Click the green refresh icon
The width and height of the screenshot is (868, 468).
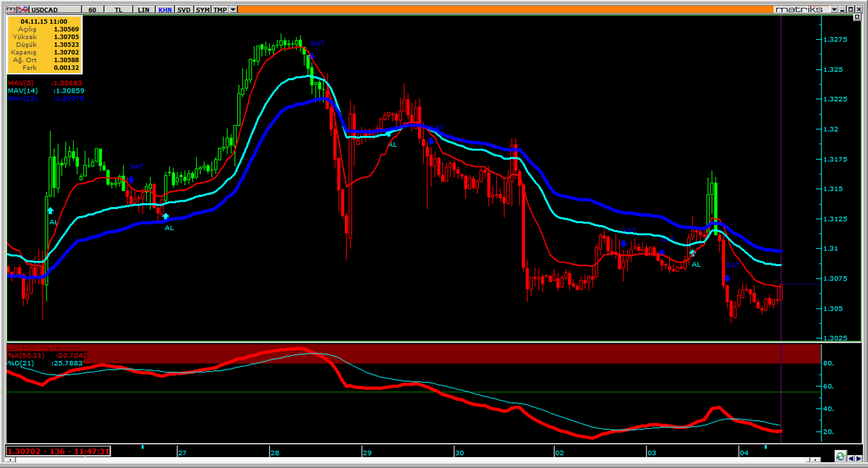point(841,456)
